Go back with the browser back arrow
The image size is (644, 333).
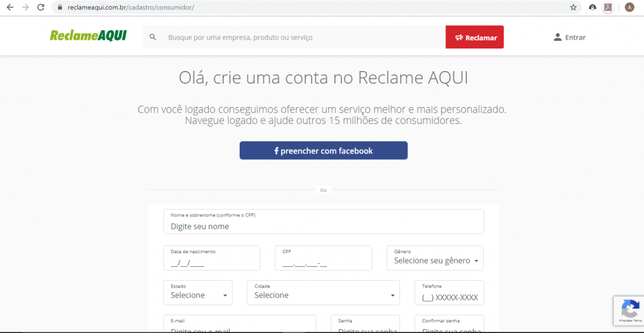tap(10, 8)
